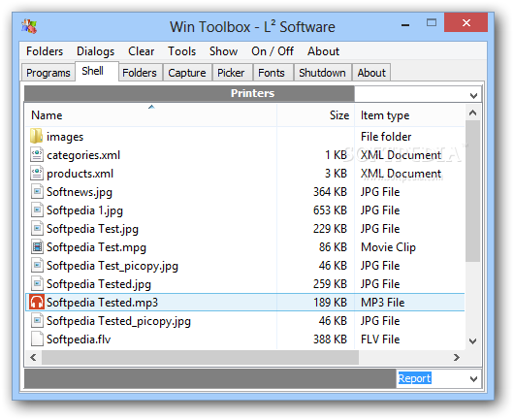Open the About menu in menu bar

coord(323,51)
